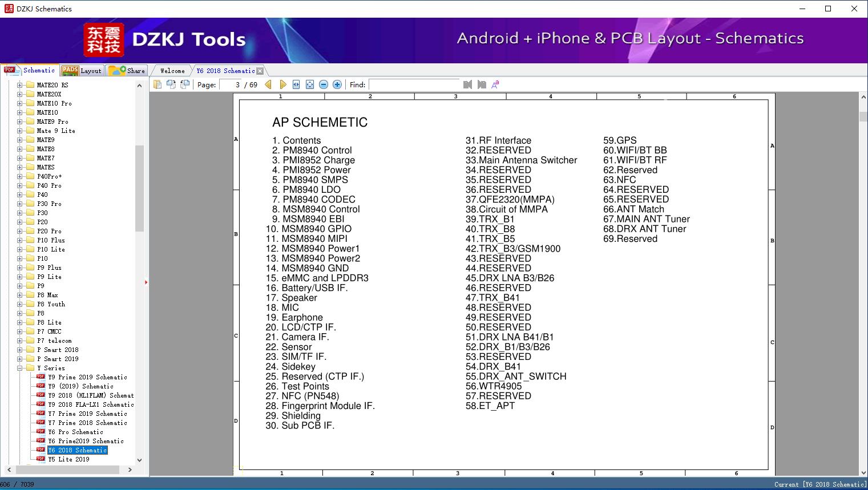The width and height of the screenshot is (868, 490).
Task: Click the folder icon of P8 Max
Action: [30, 295]
